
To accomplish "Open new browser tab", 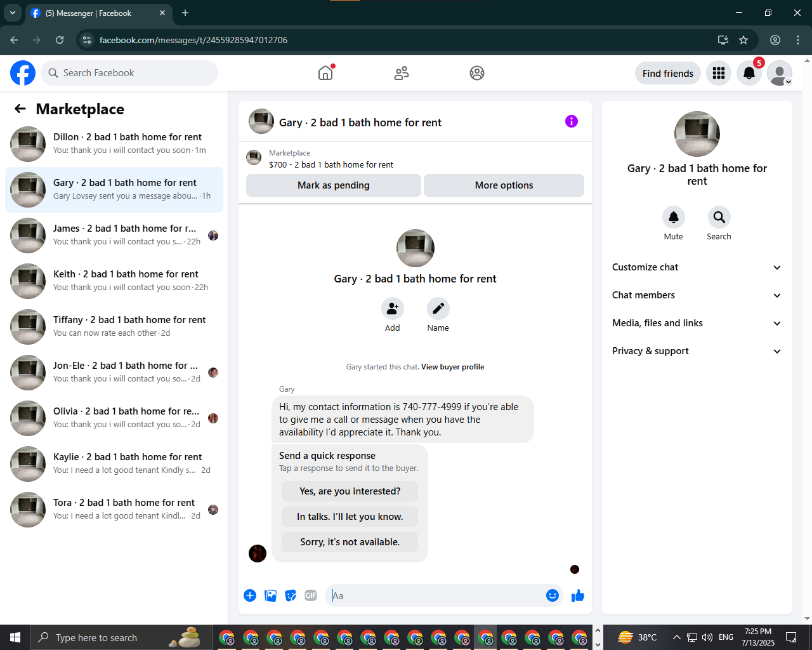I will pyautogui.click(x=185, y=13).
